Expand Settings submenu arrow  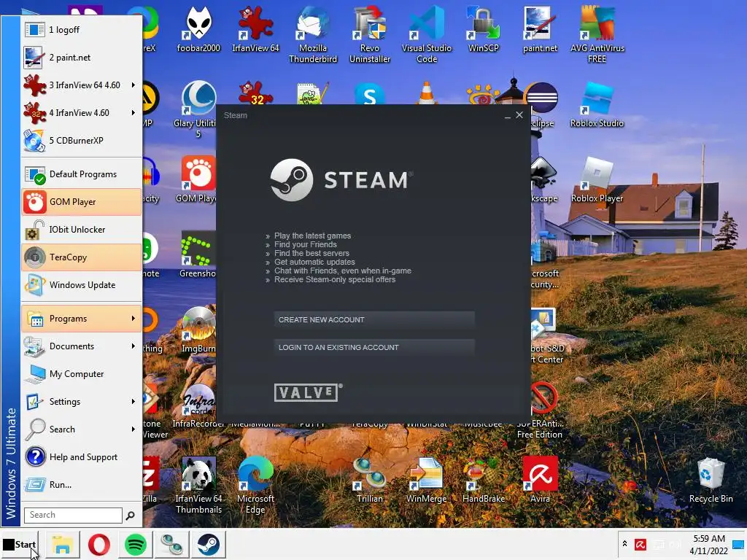133,402
